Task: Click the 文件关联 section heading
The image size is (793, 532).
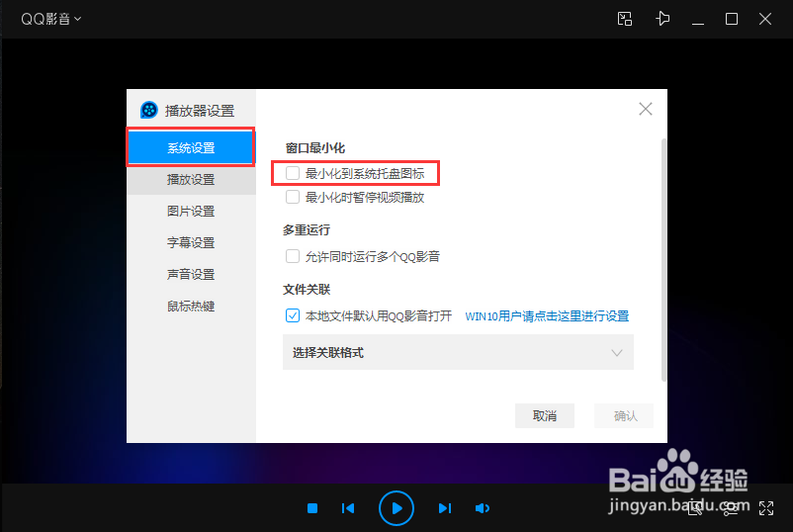Action: pyautogui.click(x=307, y=290)
